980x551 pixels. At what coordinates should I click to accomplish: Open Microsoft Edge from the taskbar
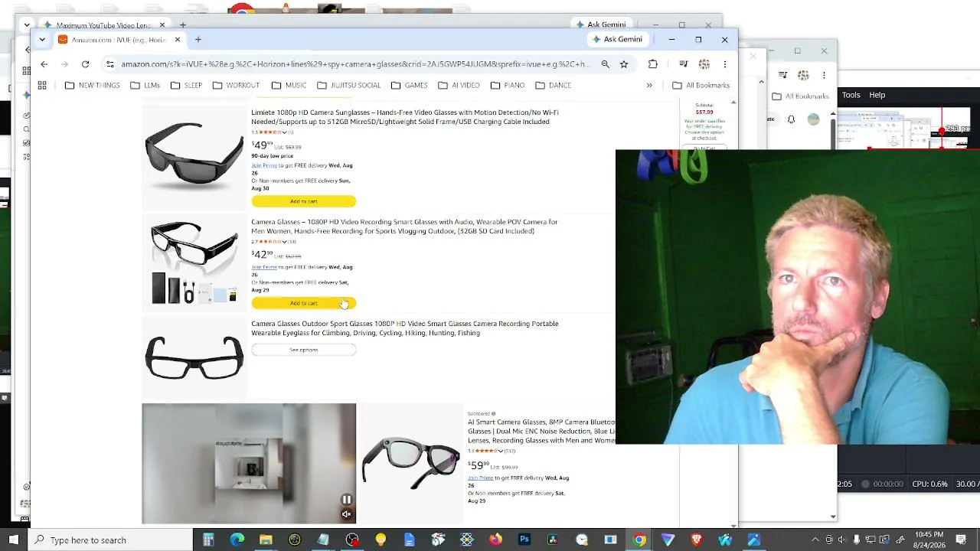[237, 540]
